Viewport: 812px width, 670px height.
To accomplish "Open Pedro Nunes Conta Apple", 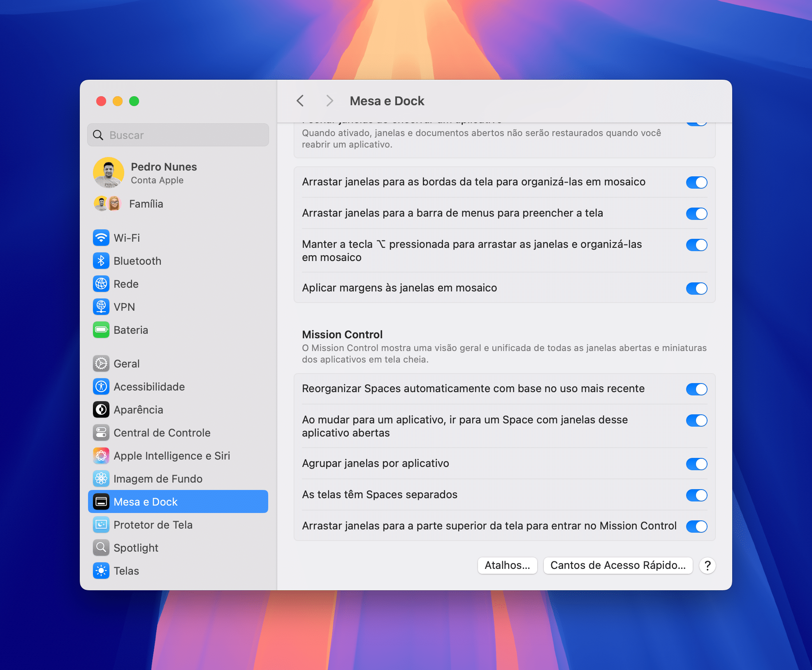I will (178, 173).
